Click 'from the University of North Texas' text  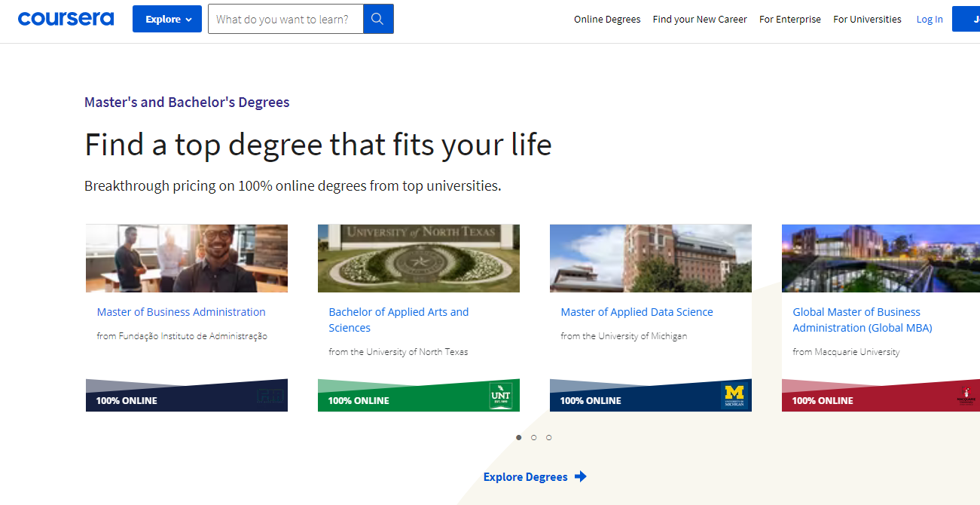[x=398, y=352]
